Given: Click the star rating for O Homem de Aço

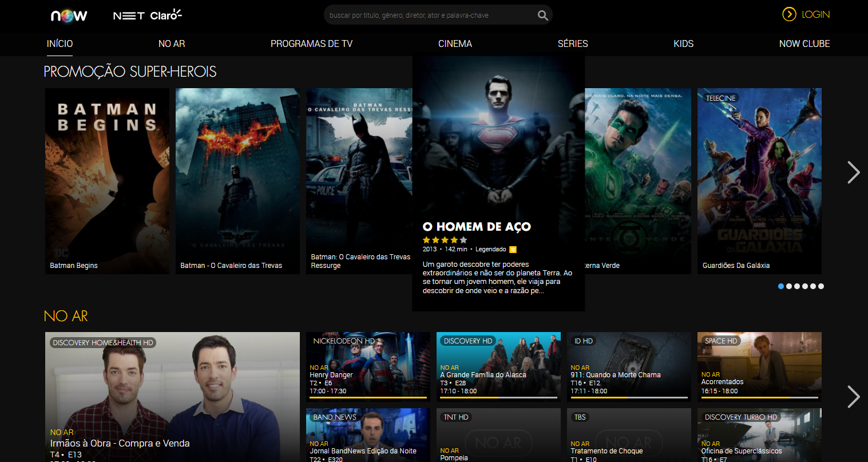Looking at the screenshot, I should pos(445,240).
